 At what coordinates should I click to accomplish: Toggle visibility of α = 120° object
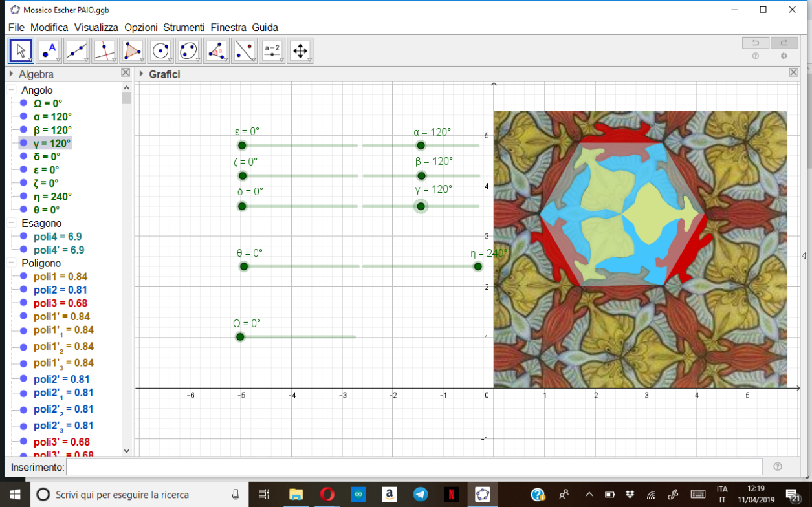tap(23, 116)
